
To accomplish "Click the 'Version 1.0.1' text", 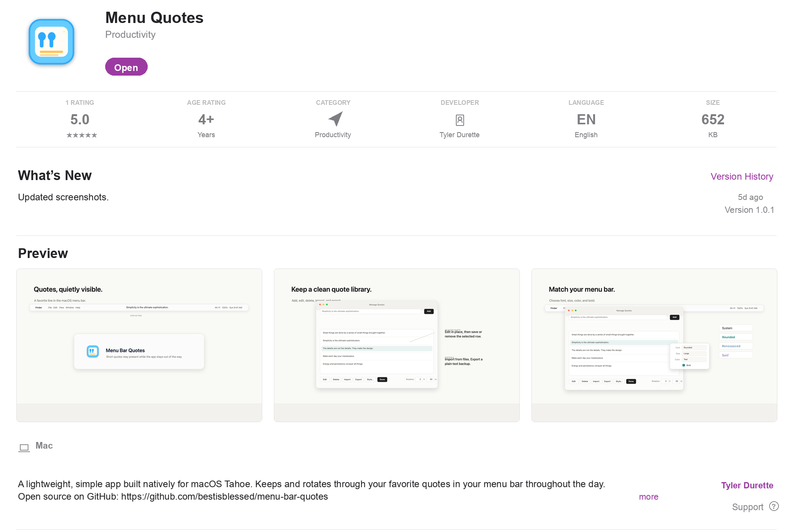I will (749, 210).
